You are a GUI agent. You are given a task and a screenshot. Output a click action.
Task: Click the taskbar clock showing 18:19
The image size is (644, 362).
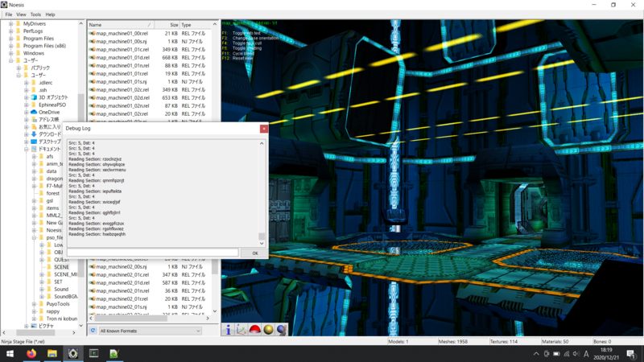(x=606, y=354)
